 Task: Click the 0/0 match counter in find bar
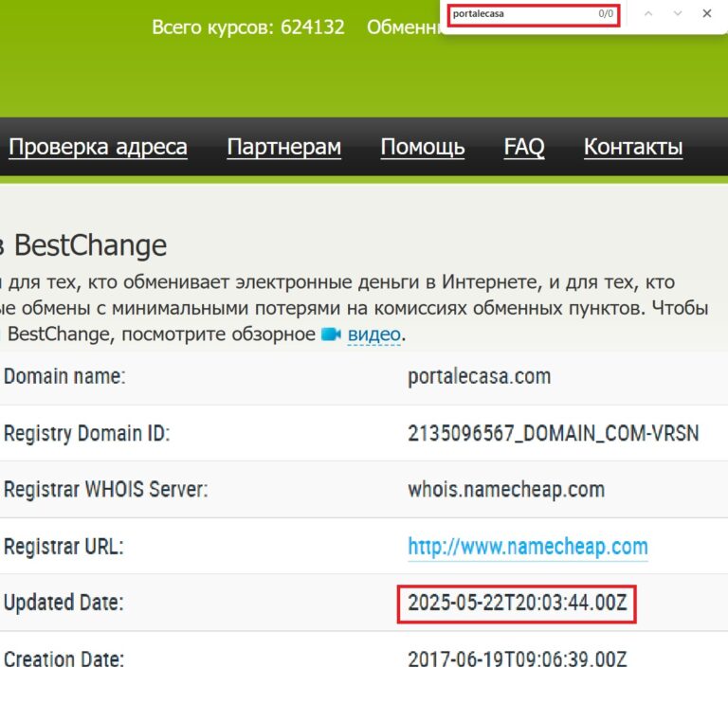[x=606, y=14]
